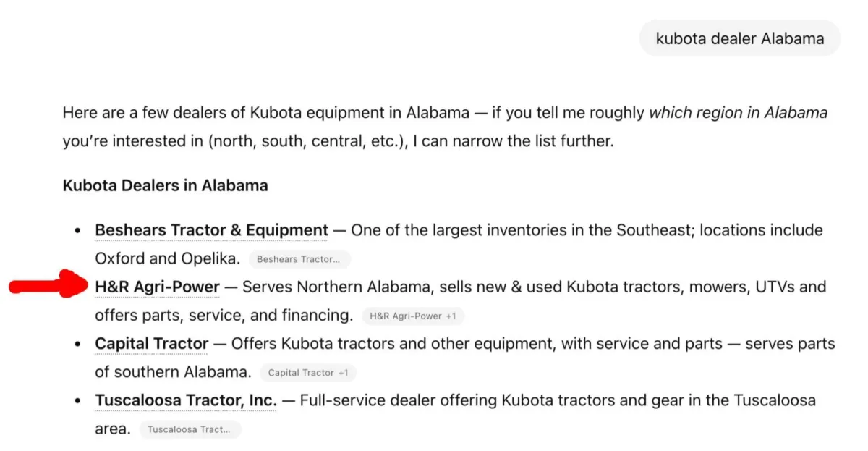Select the Capital Tractor +1 source chip
The width and height of the screenshot is (868, 451).
pos(308,373)
